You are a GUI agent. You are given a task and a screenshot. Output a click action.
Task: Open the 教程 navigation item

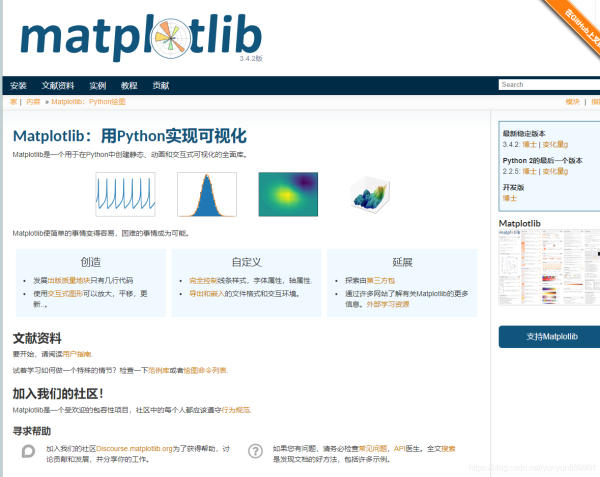(x=129, y=86)
